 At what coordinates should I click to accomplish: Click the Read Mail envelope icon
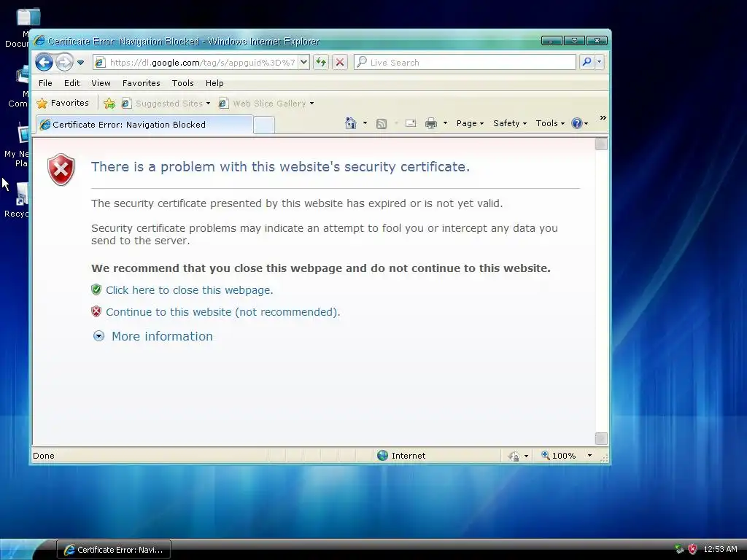point(411,123)
